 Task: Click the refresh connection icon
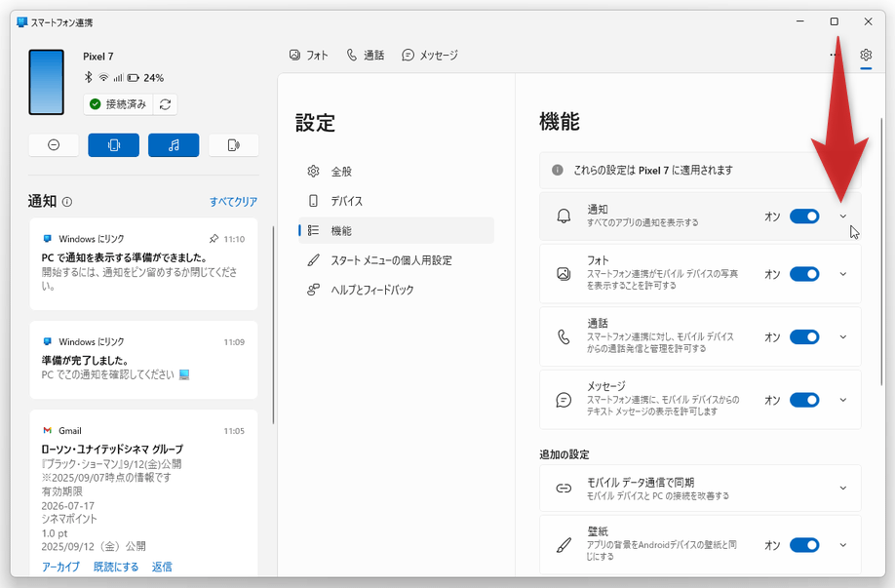click(166, 104)
